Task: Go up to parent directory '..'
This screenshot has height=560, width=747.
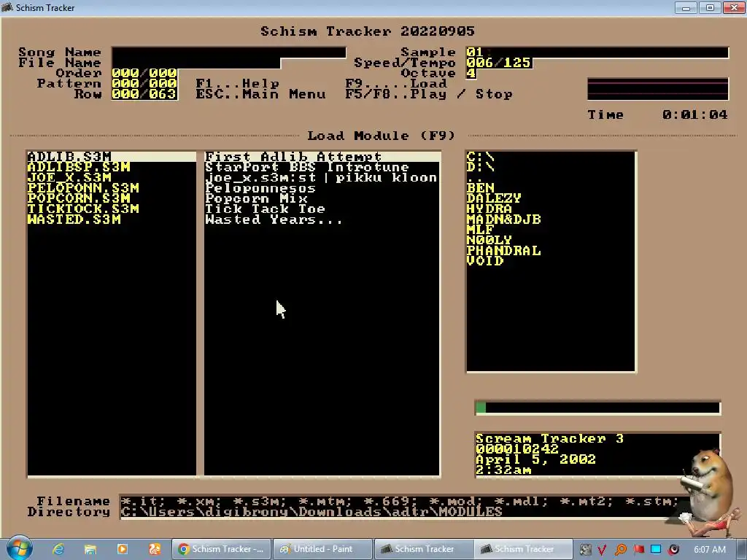Action: click(x=475, y=179)
